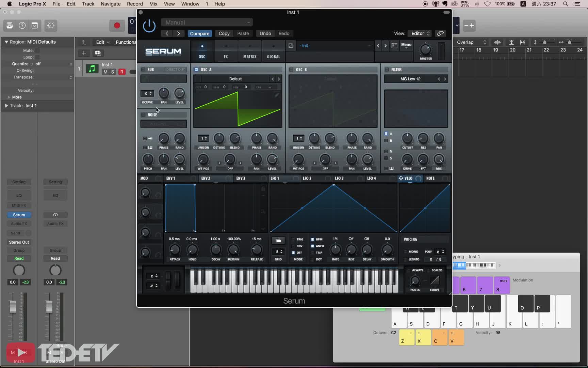Enable the FILTER checkbox
Viewport: 588px width, 368px height.
tap(387, 70)
